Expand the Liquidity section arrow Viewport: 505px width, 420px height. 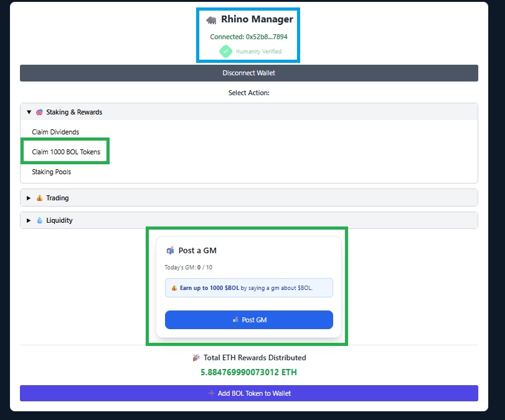29,220
